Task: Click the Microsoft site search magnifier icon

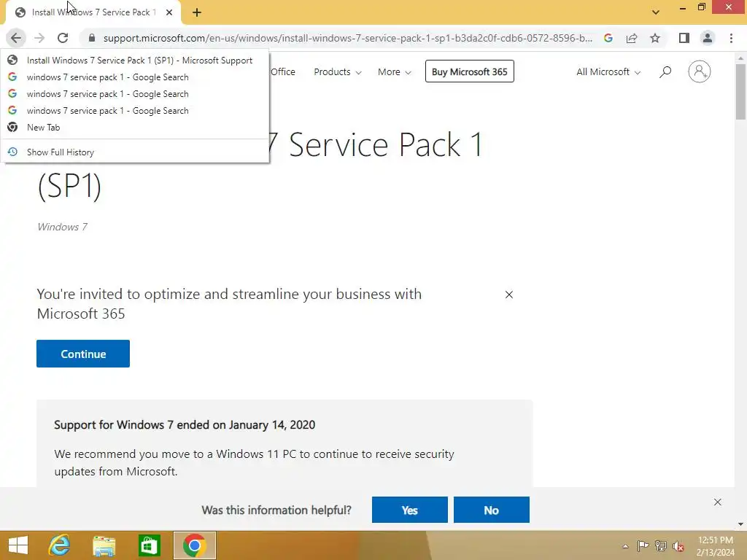Action: pos(665,72)
